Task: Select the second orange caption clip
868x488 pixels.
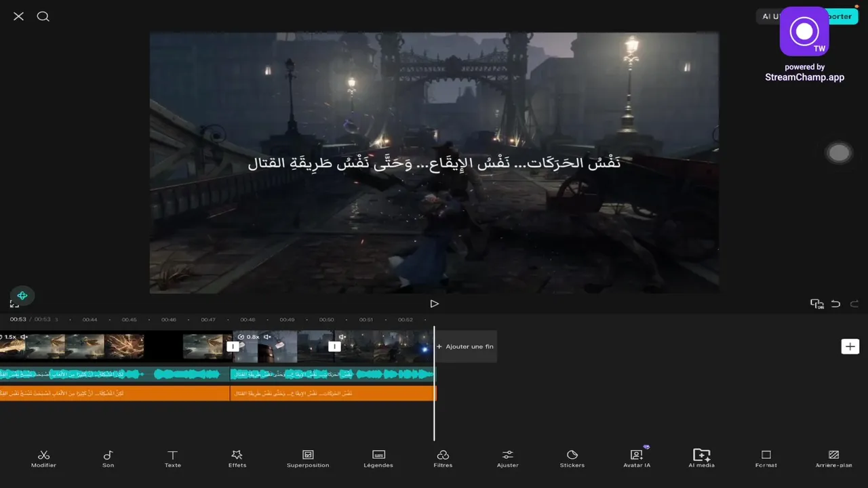Action: point(332,393)
